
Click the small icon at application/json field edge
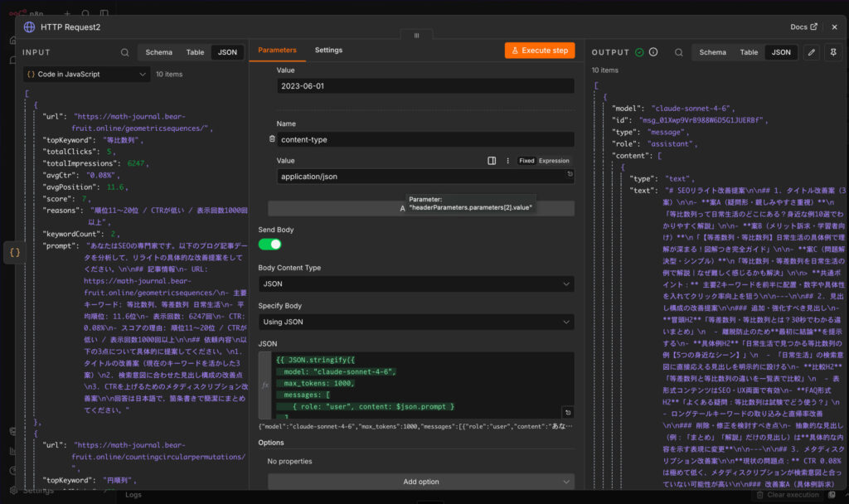(570, 174)
